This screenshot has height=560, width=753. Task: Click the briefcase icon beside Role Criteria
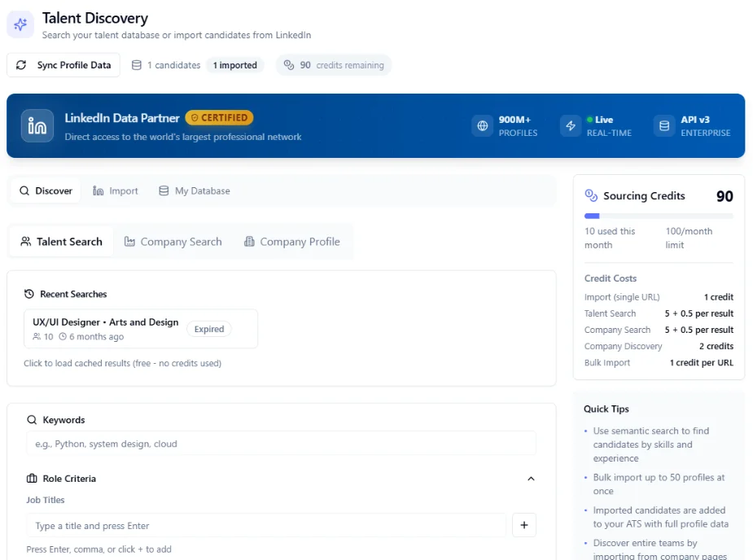point(32,479)
